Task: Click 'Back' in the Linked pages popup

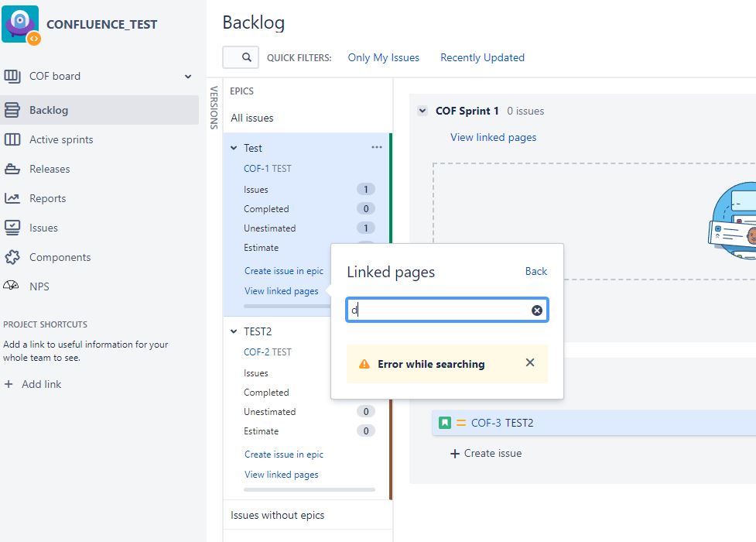Action: tap(535, 272)
